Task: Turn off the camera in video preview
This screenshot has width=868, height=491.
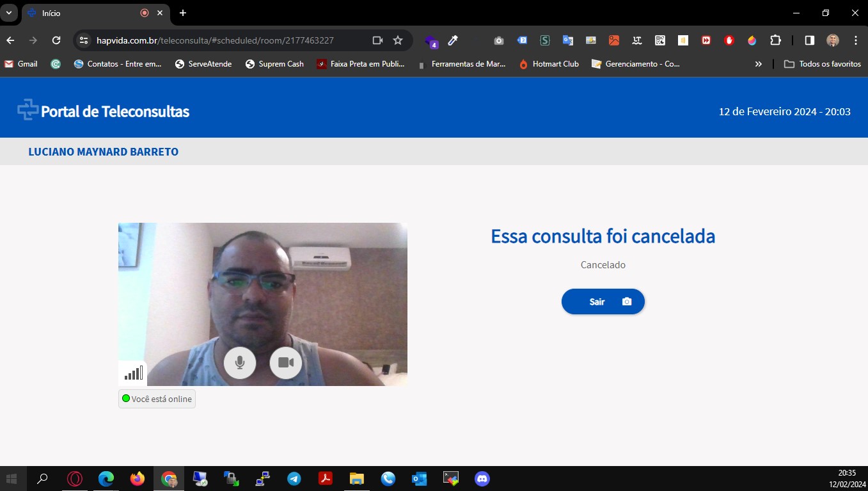Action: 286,363
